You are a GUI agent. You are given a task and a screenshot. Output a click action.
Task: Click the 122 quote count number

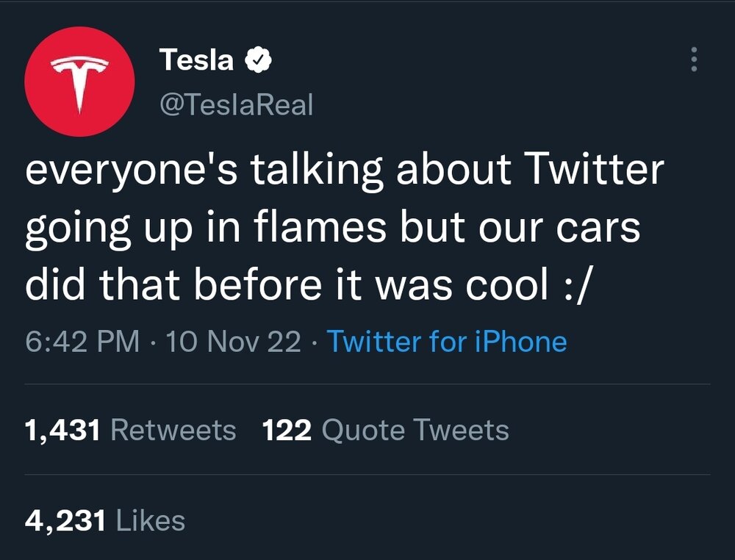pyautogui.click(x=287, y=430)
